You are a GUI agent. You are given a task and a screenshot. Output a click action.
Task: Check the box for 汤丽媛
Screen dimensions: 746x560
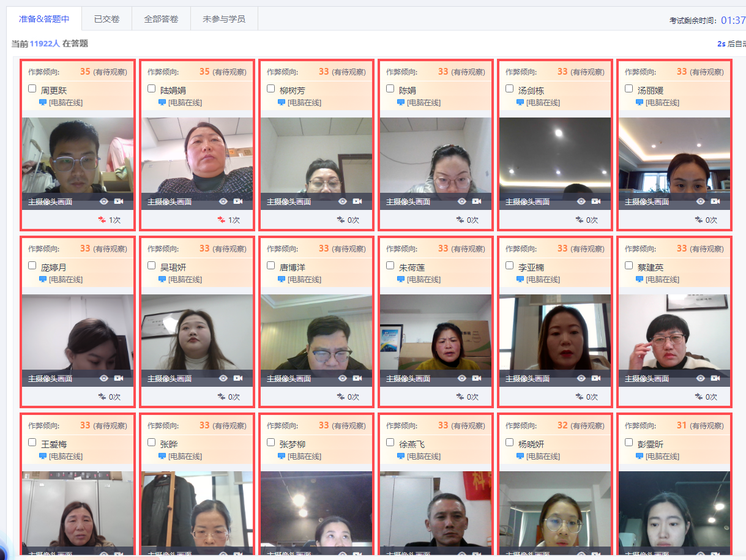point(629,89)
